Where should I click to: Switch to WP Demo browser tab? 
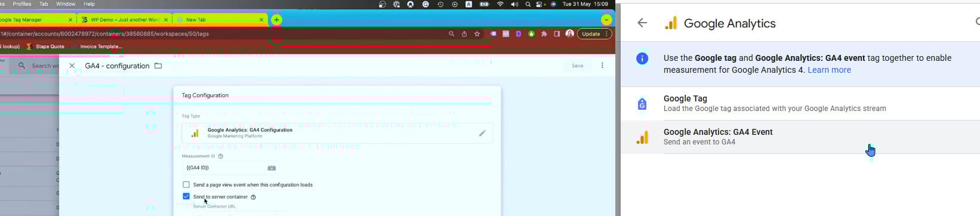click(124, 20)
